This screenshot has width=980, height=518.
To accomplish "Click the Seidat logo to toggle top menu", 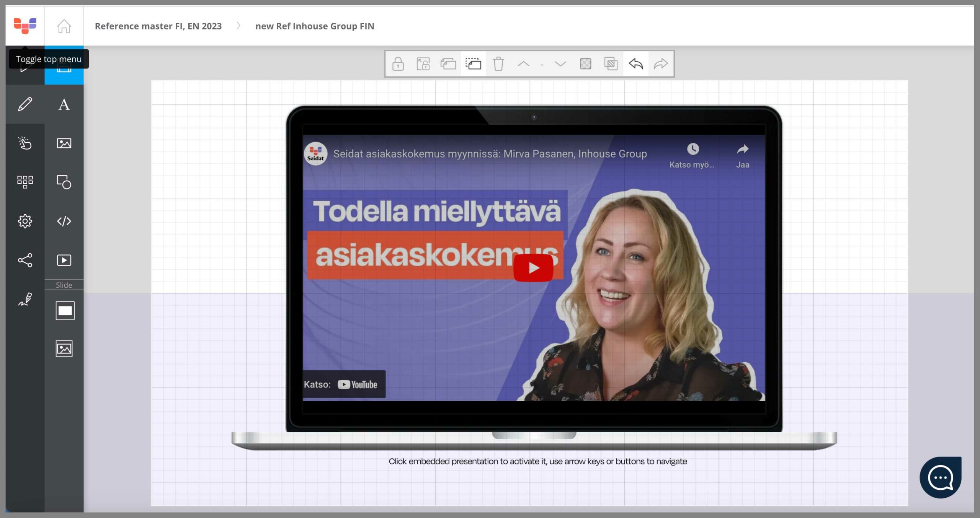I will click(25, 26).
